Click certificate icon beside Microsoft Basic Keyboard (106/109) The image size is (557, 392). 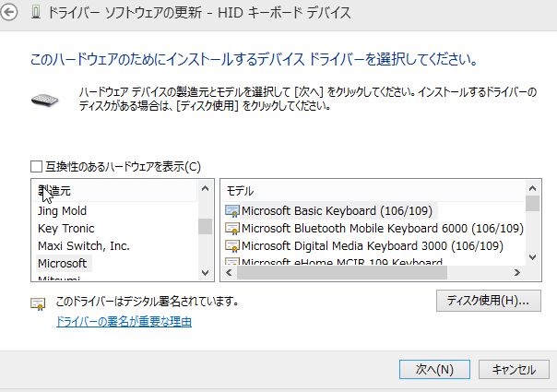click(x=232, y=210)
